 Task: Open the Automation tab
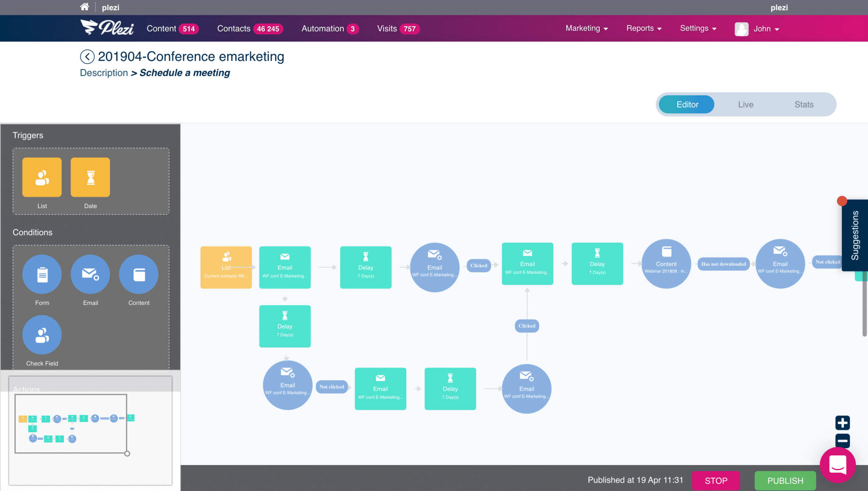(x=330, y=28)
